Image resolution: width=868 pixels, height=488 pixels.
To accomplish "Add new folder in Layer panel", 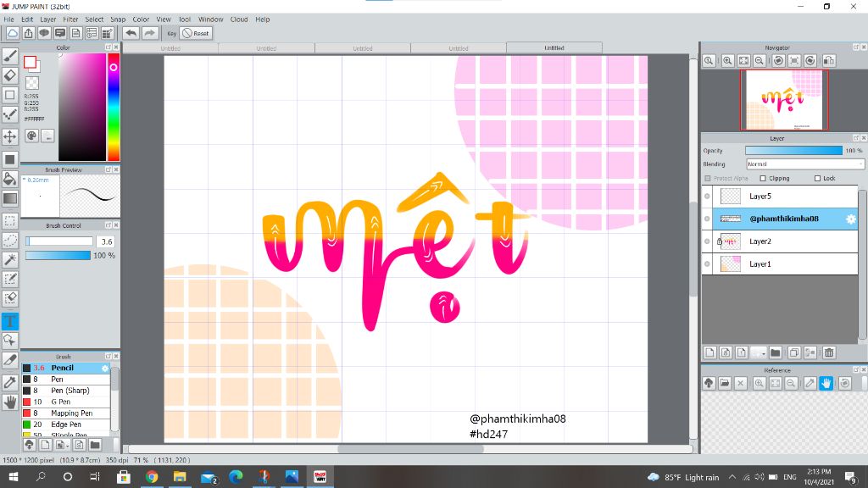I will [x=776, y=352].
